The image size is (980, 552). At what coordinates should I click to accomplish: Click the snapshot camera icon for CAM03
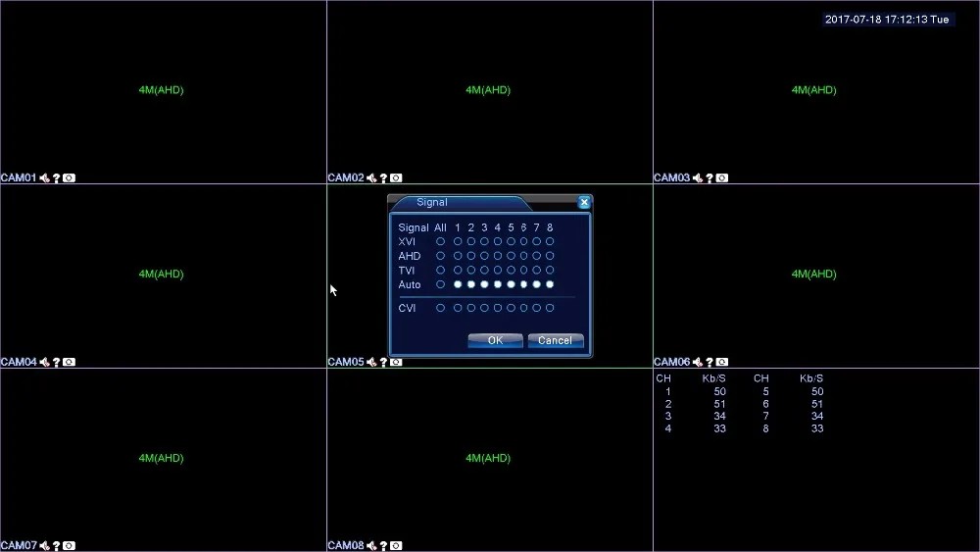pos(722,178)
